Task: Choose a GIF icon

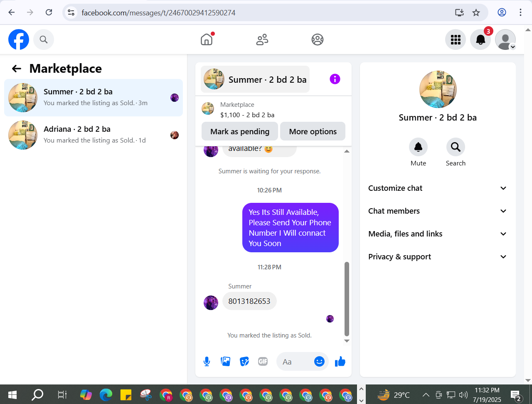Action: click(x=263, y=362)
